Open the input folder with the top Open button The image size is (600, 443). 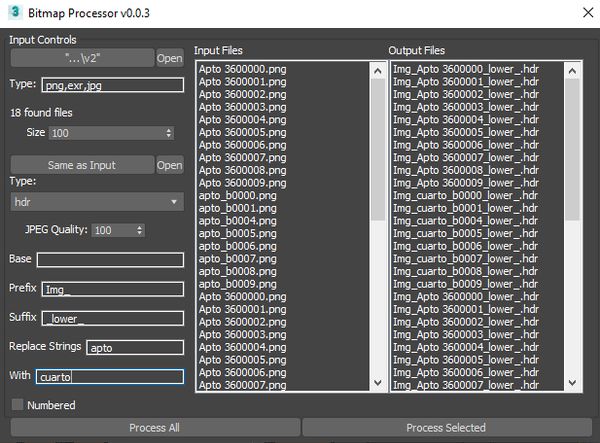(x=170, y=58)
